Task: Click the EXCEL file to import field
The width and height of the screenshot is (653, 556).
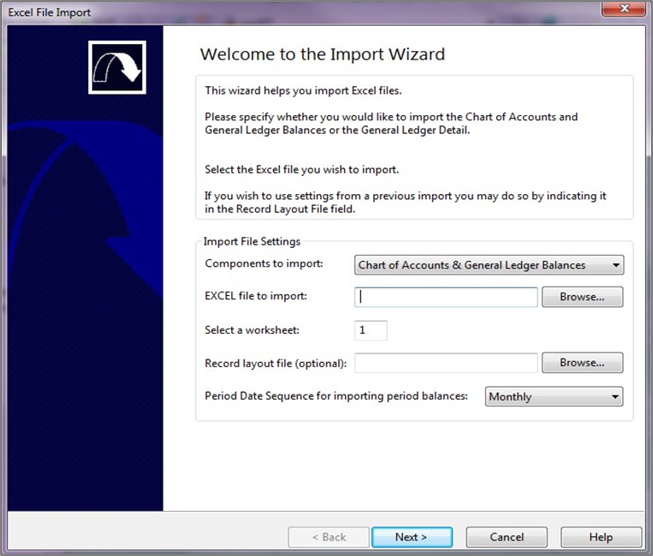Action: [x=446, y=297]
